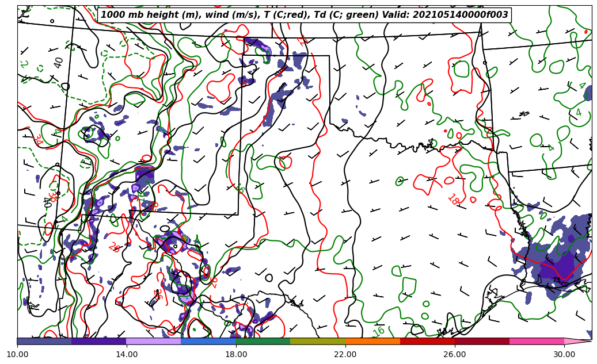
Task: Click the 14.00 colorbar tick label
Action: 127,355
